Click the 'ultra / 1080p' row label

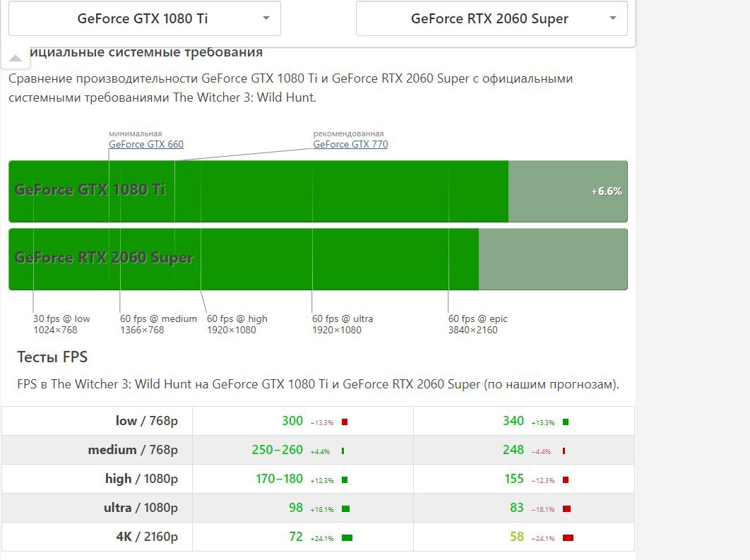[141, 508]
